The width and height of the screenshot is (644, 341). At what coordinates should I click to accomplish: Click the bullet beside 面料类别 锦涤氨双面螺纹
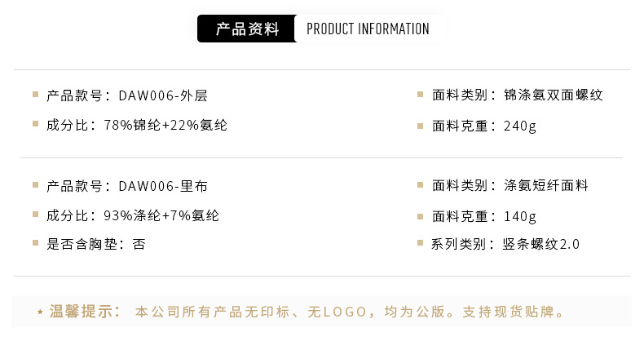pyautogui.click(x=421, y=95)
